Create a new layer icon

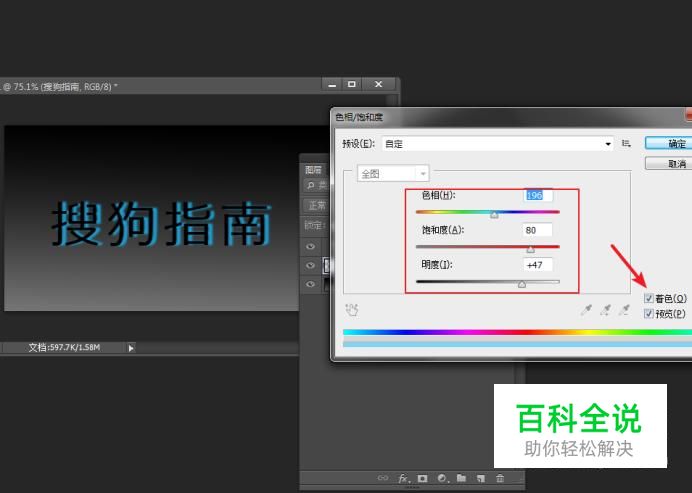click(481, 478)
